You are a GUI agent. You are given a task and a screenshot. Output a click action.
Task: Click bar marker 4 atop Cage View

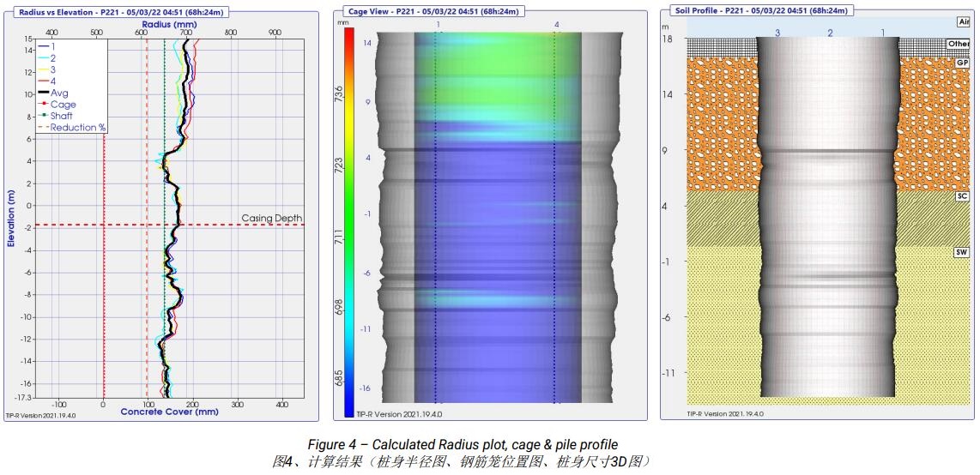pyautogui.click(x=557, y=26)
